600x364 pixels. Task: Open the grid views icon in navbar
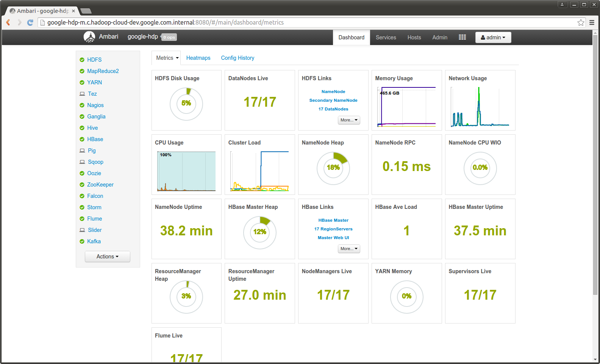(x=462, y=37)
